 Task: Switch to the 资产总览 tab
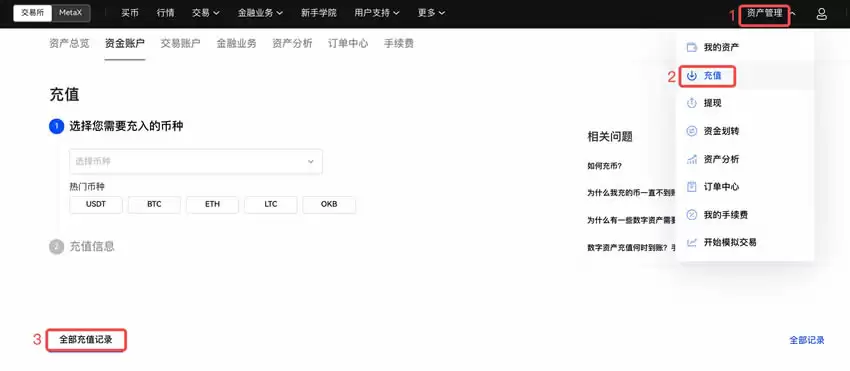point(69,44)
